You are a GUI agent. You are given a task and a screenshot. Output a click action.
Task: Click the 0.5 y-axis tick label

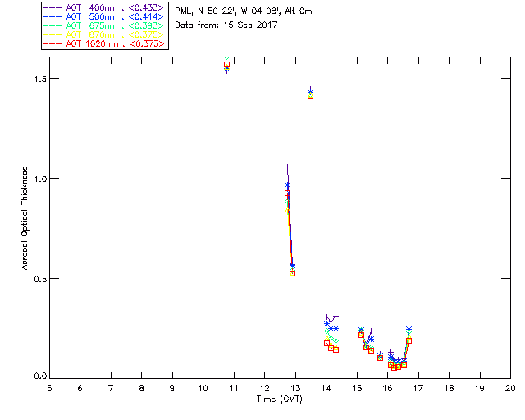(x=40, y=279)
